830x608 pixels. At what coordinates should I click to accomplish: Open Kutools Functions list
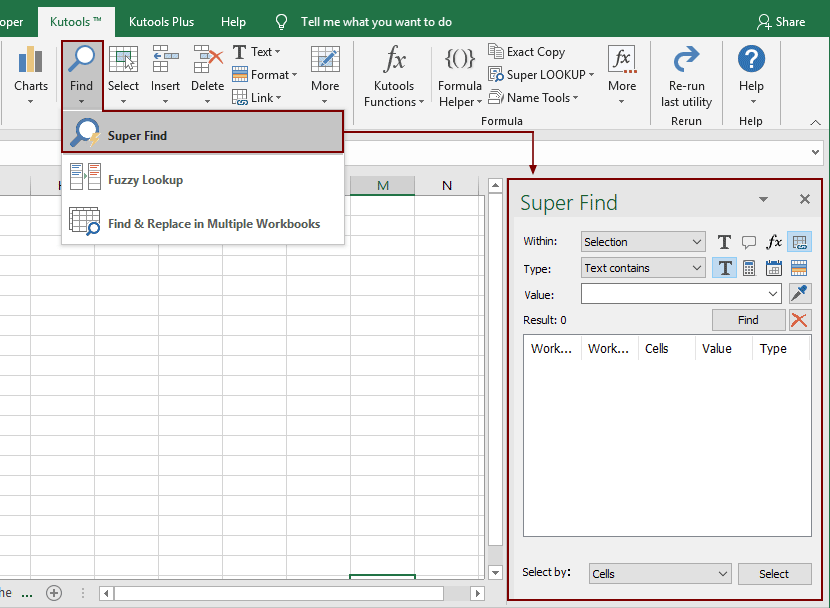(394, 76)
